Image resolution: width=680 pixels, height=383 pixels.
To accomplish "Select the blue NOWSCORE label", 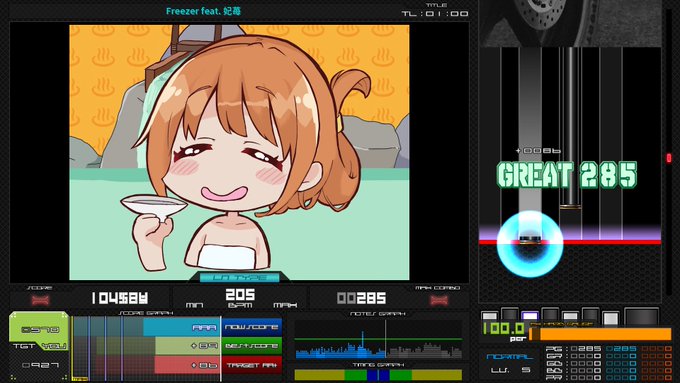I will click(252, 327).
